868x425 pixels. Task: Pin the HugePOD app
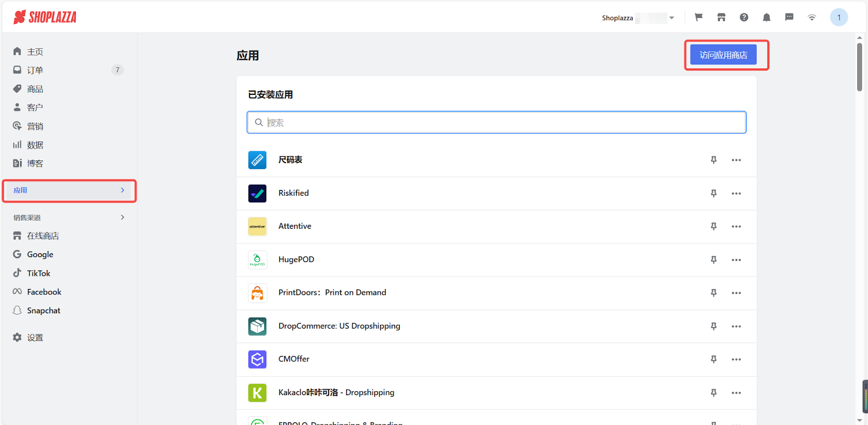click(714, 260)
